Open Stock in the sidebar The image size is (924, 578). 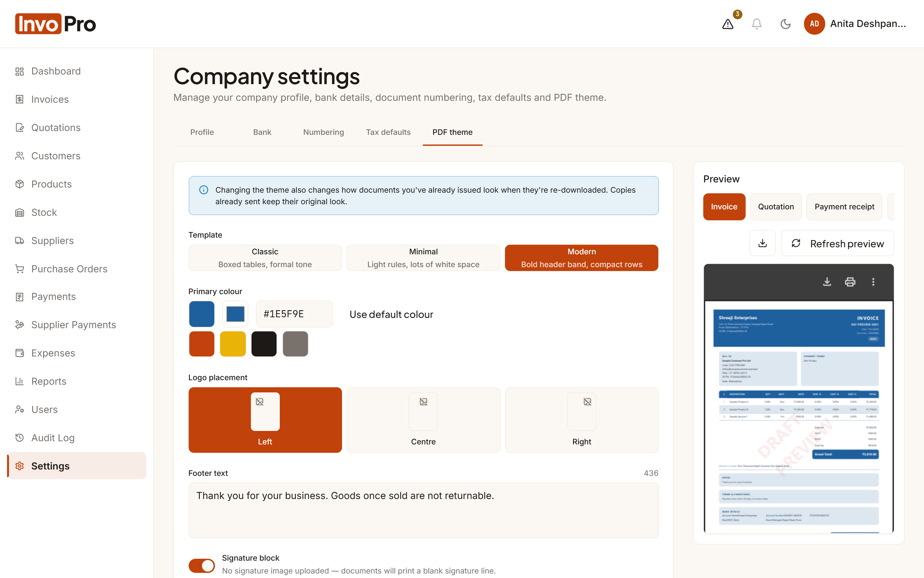(77, 213)
